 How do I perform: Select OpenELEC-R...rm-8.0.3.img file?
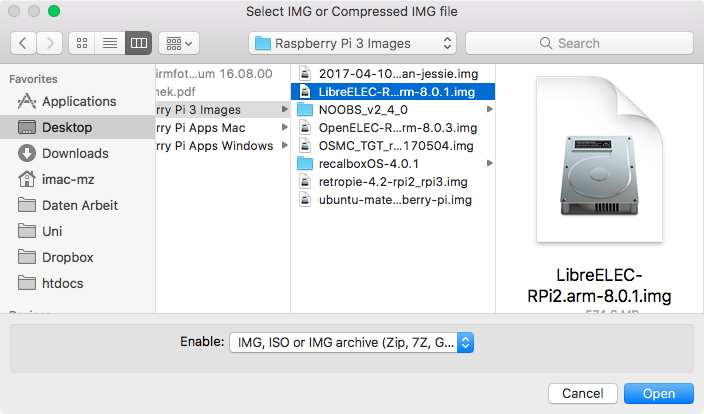[393, 128]
